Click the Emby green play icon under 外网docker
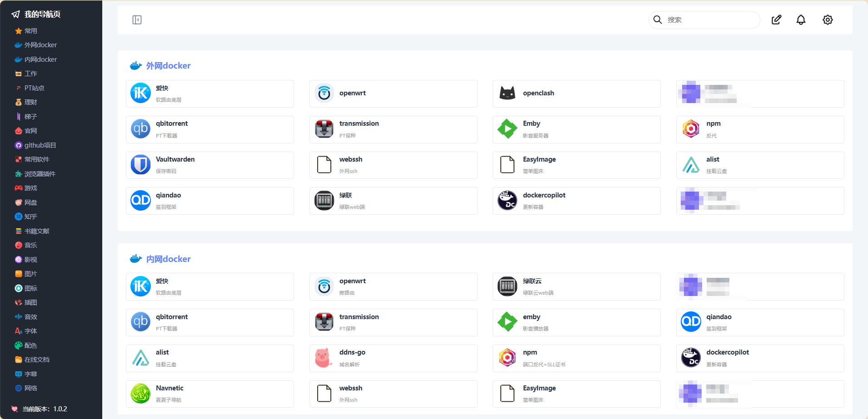 507,129
